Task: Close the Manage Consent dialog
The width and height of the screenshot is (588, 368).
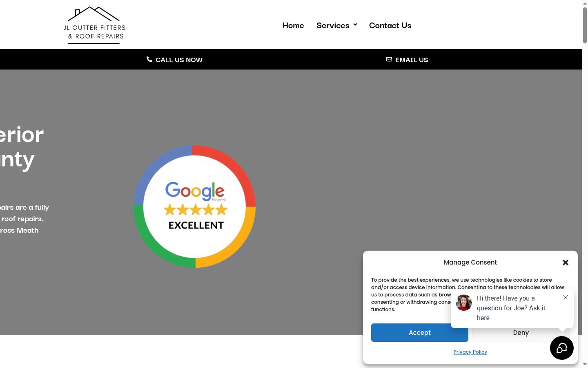Action: coord(566,263)
